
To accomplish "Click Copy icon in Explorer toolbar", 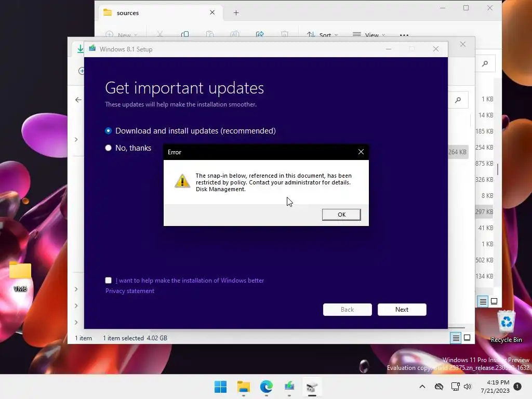I will (185, 34).
